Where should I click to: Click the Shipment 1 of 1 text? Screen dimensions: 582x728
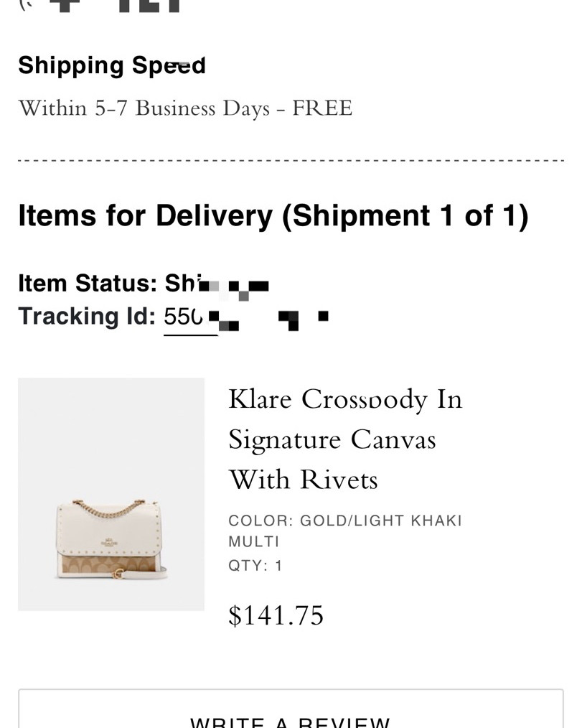pyautogui.click(x=405, y=215)
